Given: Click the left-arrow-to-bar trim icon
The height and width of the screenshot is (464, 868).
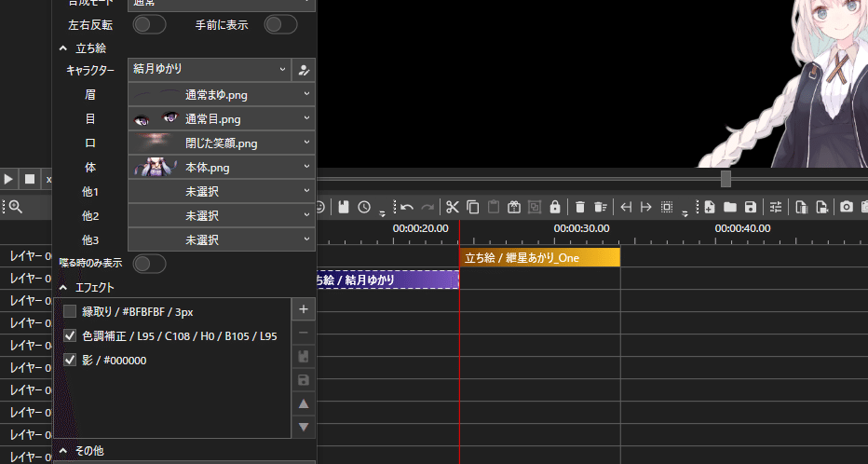Looking at the screenshot, I should (x=626, y=207).
